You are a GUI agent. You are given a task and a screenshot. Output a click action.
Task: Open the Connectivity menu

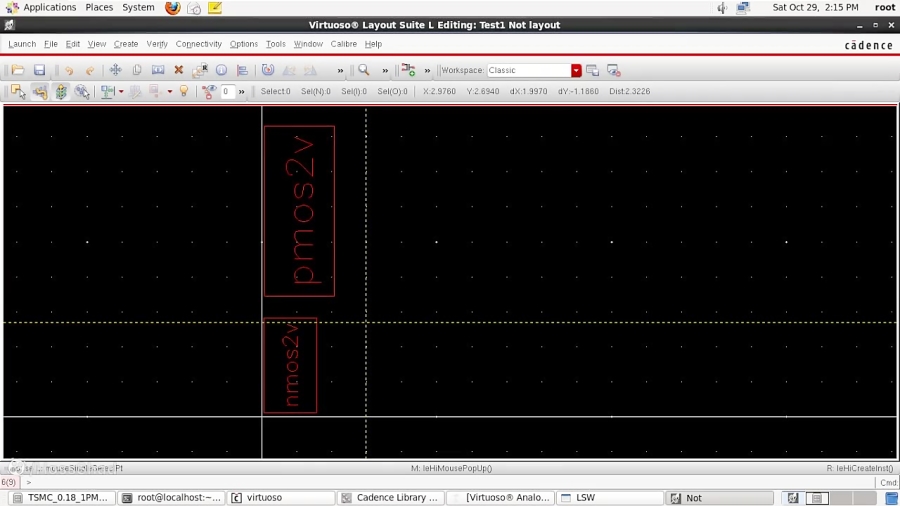(x=199, y=44)
